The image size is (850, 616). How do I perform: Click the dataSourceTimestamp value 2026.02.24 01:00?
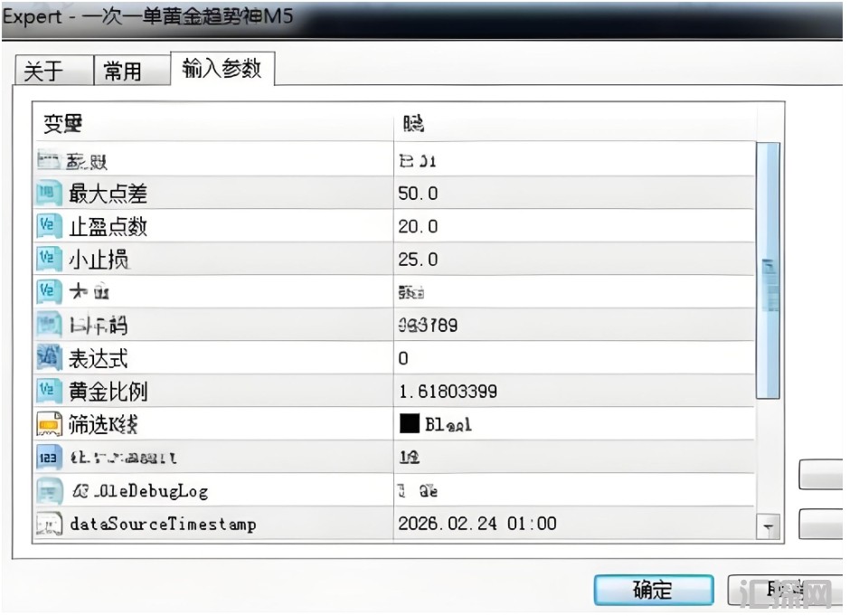tap(477, 524)
